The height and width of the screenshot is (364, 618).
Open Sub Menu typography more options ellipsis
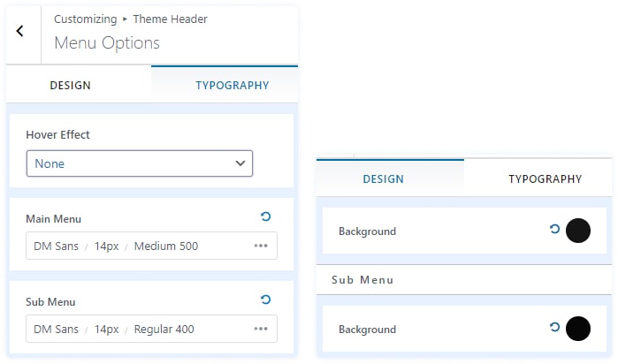261,329
